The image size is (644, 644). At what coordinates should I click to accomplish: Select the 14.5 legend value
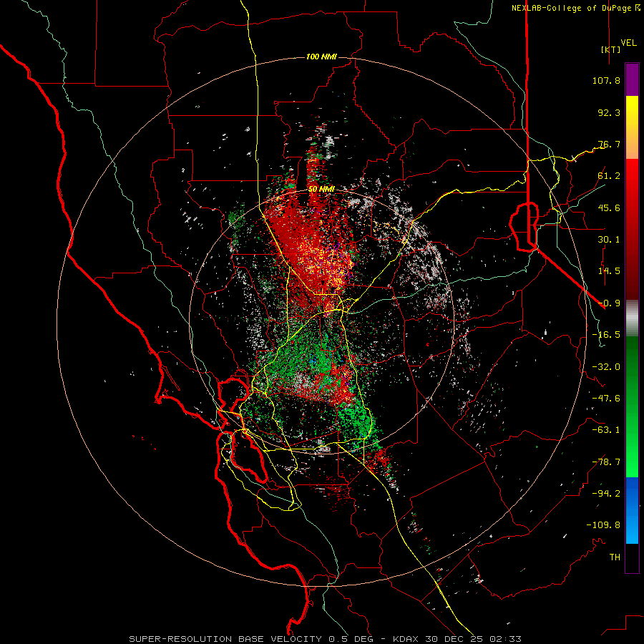tap(609, 271)
